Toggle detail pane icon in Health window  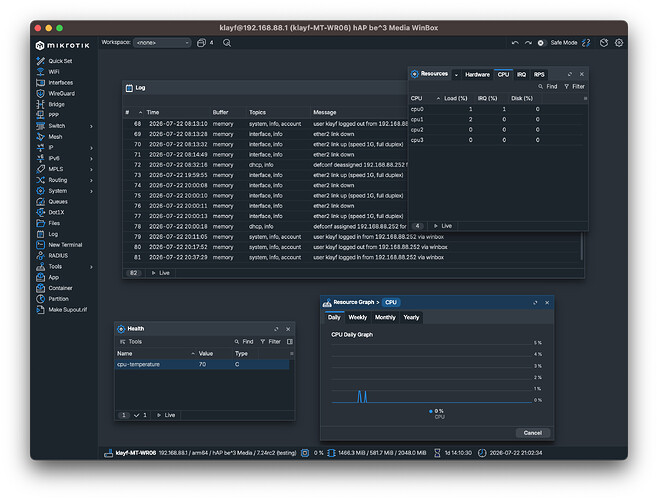click(290, 342)
